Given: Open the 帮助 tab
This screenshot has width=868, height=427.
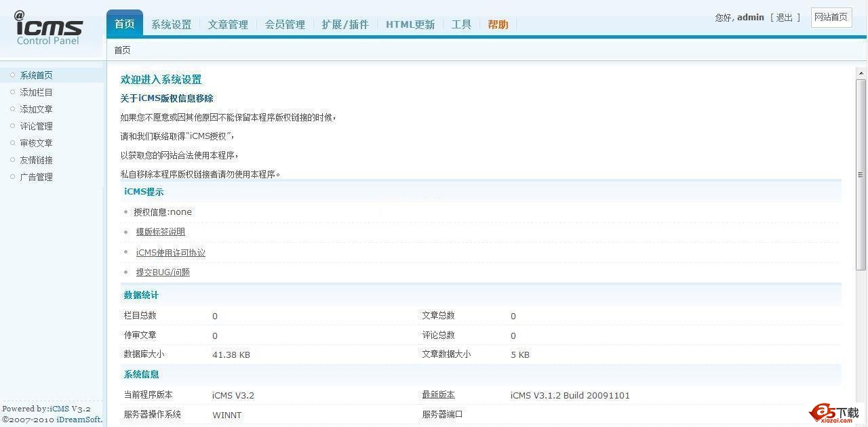Looking at the screenshot, I should (x=498, y=24).
